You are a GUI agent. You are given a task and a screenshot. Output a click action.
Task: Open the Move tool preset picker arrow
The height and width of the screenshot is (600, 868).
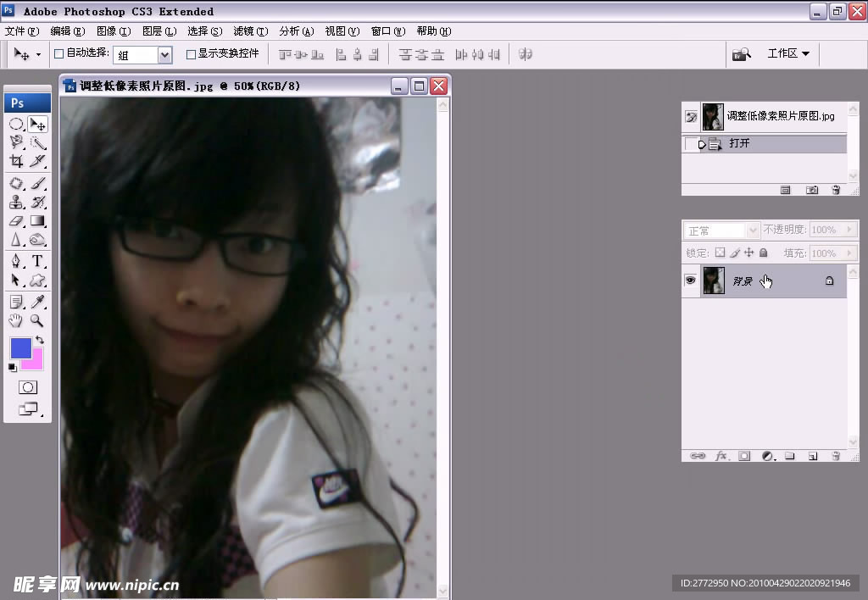click(38, 54)
